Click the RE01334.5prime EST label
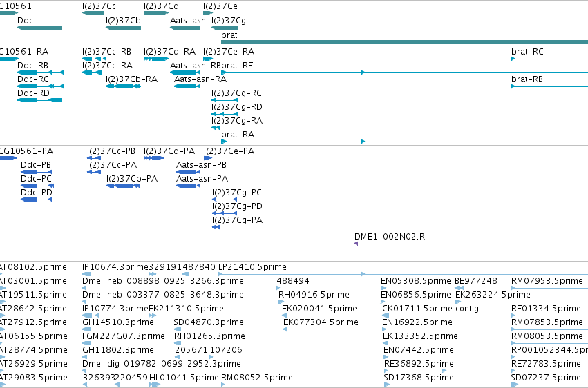 (546, 309)
